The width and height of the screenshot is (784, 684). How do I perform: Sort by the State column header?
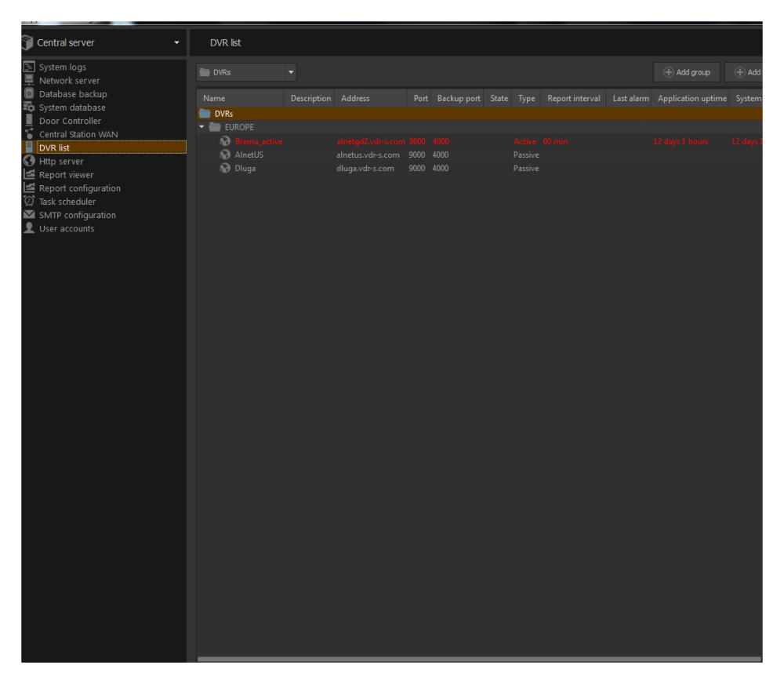tap(499, 99)
